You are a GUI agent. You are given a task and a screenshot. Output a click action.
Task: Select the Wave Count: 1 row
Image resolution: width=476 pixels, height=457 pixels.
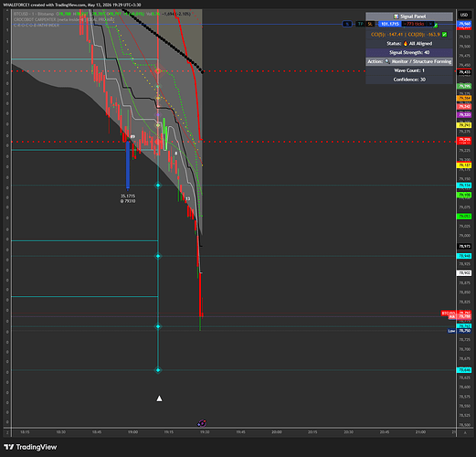pos(409,70)
